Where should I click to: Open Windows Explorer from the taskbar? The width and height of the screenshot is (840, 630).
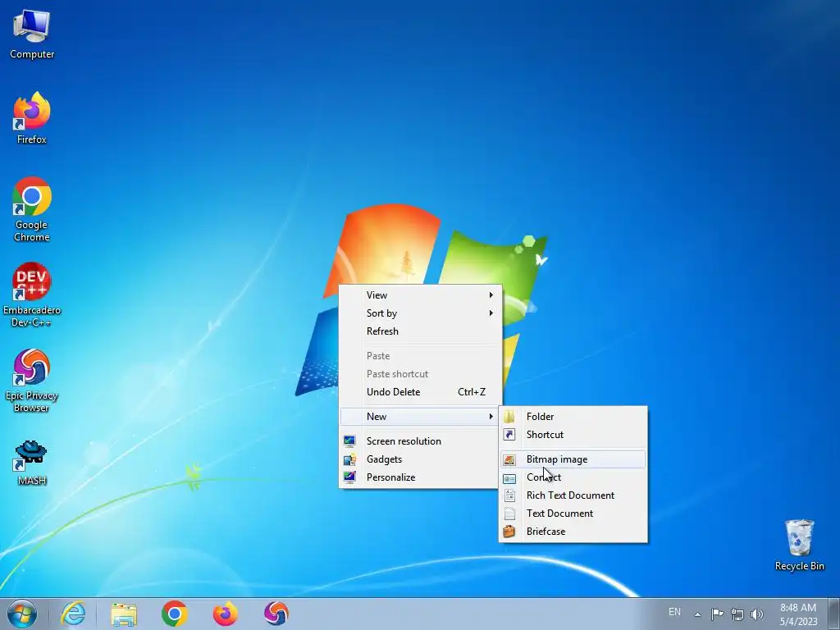tap(124, 614)
